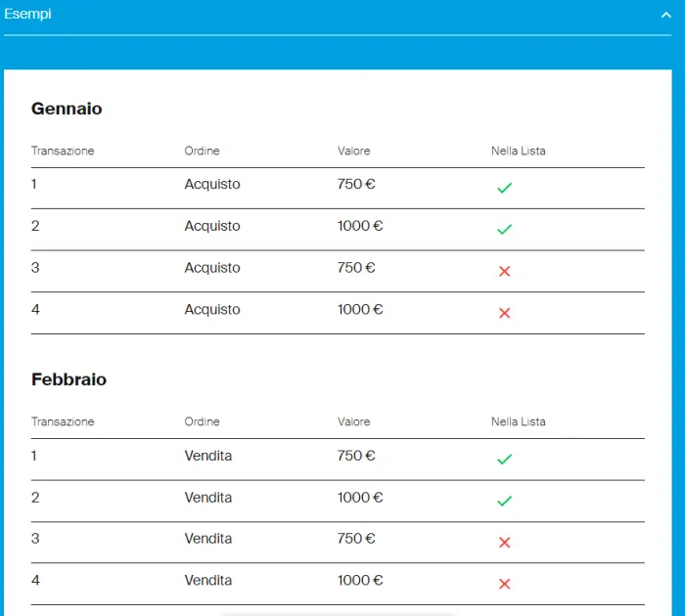Click transaction number 4 in Febbraio table
Viewport: 685px width, 616px height.
click(35, 580)
